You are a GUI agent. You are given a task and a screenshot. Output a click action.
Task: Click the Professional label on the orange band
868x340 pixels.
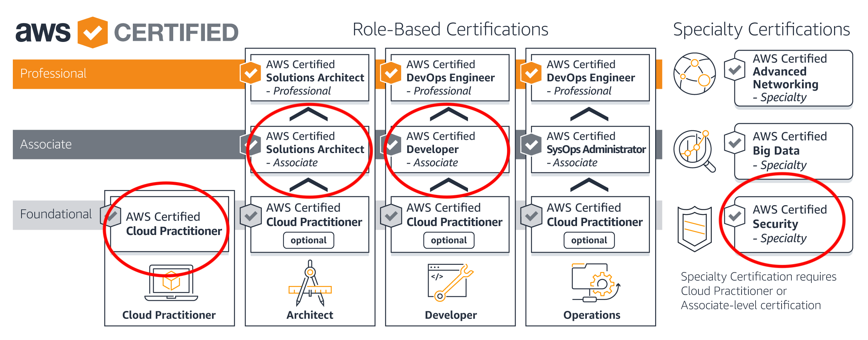click(x=53, y=73)
